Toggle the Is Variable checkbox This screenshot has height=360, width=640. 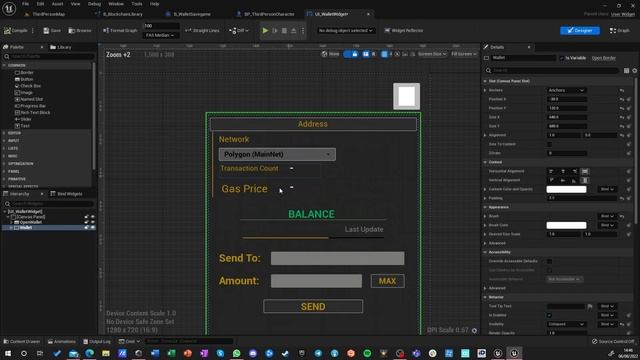[x=562, y=58]
